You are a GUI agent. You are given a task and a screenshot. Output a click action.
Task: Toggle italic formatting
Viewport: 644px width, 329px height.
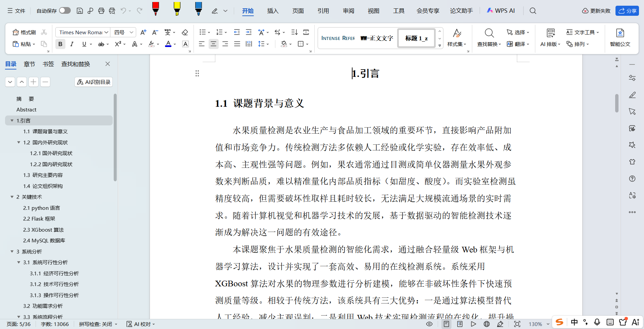tap(72, 44)
